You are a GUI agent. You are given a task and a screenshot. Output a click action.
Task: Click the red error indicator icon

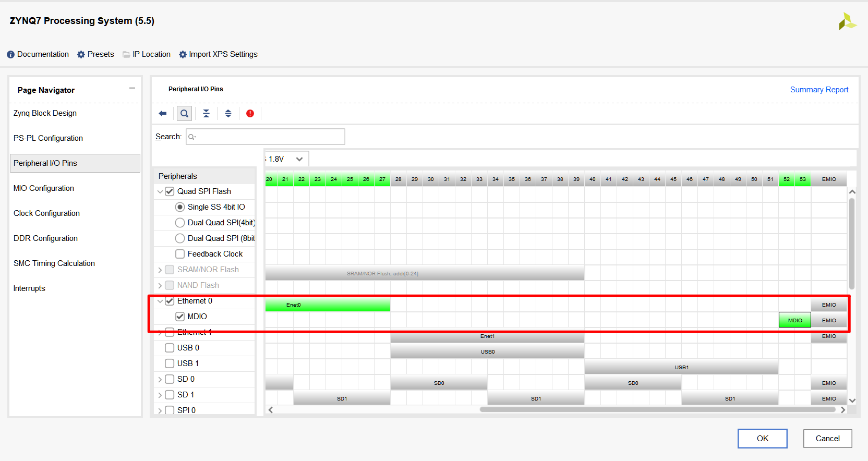pyautogui.click(x=250, y=114)
